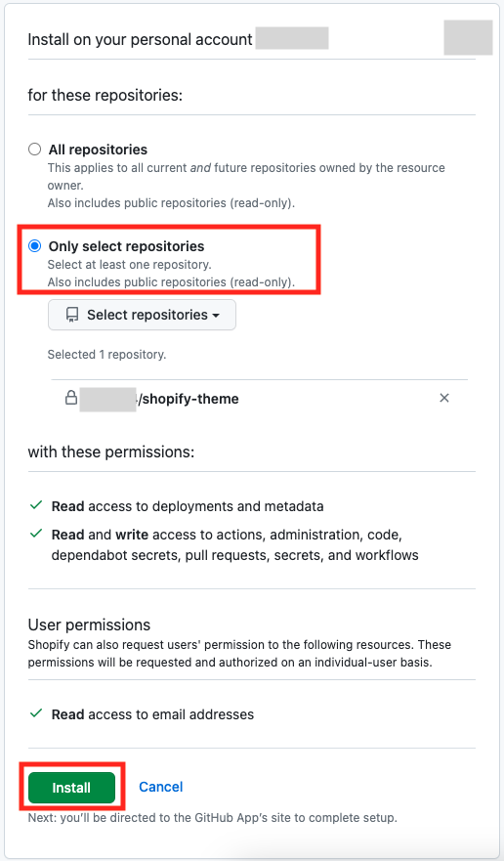Click checkmark beside Read and write access
The image size is (504, 861).
pos(36,534)
